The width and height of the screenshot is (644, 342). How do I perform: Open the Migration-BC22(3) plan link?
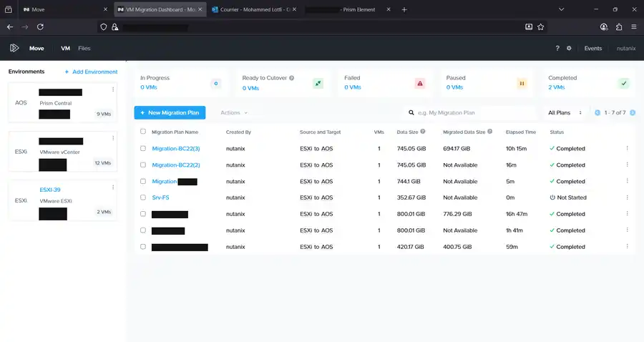tap(176, 148)
